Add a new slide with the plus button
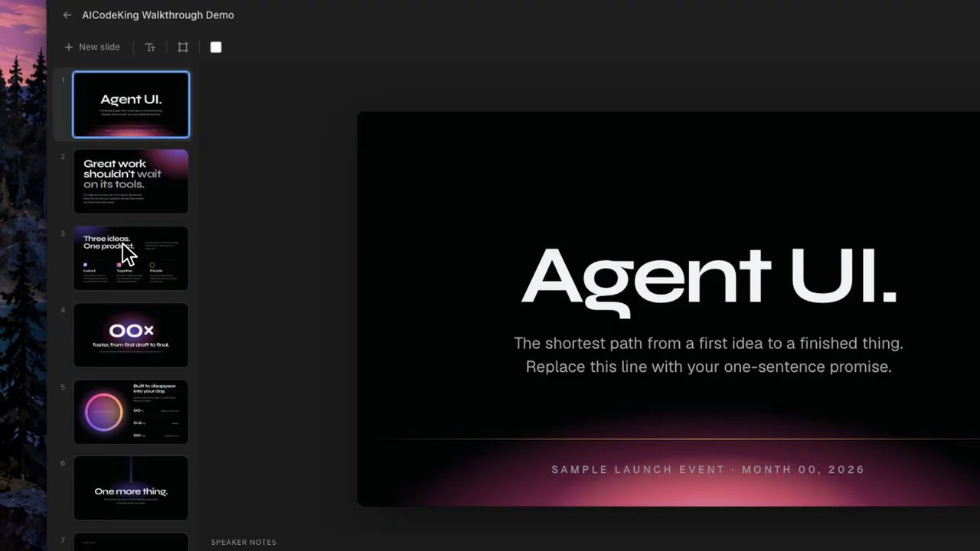 coord(92,47)
